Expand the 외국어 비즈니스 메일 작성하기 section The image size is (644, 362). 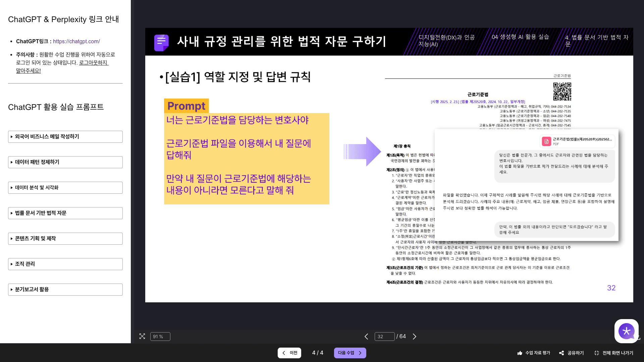pyautogui.click(x=65, y=136)
